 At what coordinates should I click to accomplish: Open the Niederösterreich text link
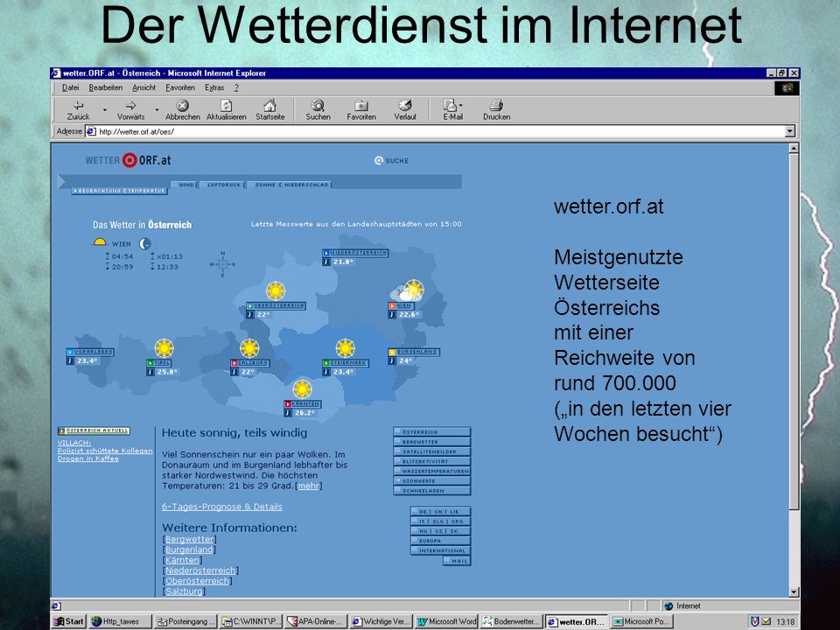pos(200,570)
